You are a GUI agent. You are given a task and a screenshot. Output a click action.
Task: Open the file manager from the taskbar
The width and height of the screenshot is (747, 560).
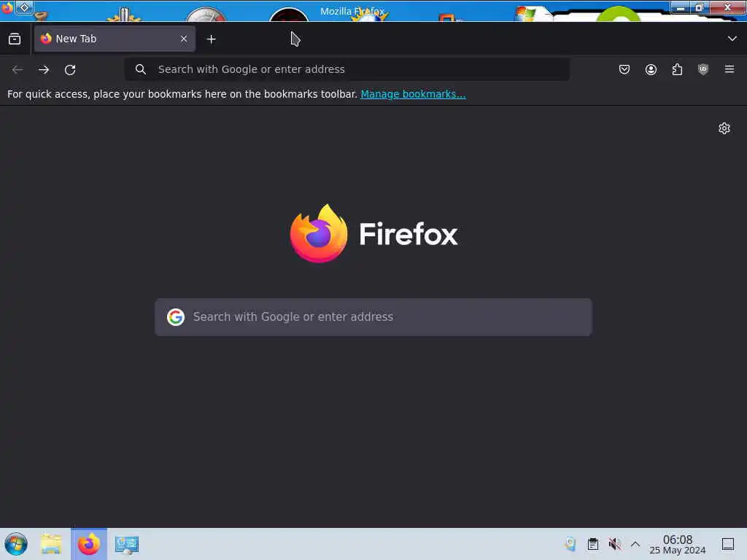click(52, 544)
